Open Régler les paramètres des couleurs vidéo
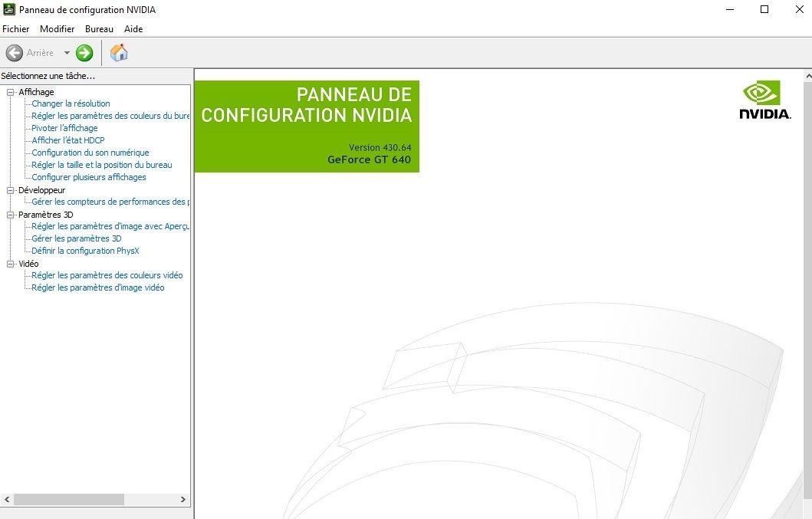This screenshot has width=812, height=519. point(107,275)
